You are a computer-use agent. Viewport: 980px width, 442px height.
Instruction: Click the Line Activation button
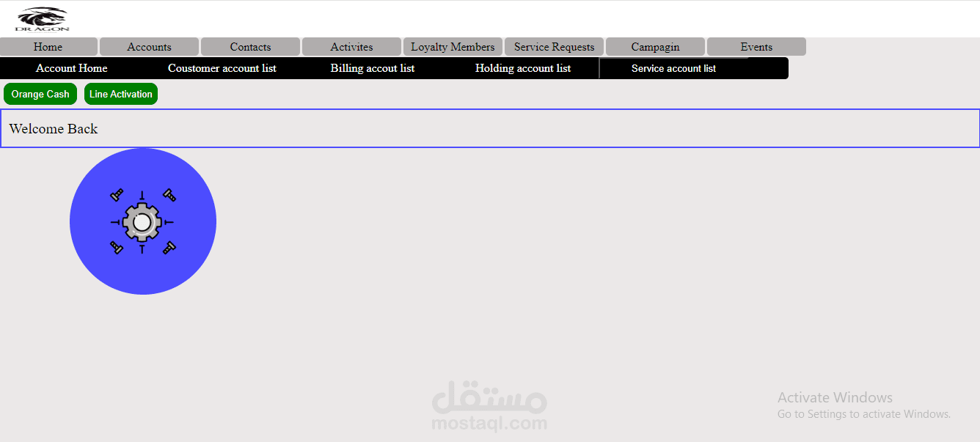click(121, 94)
